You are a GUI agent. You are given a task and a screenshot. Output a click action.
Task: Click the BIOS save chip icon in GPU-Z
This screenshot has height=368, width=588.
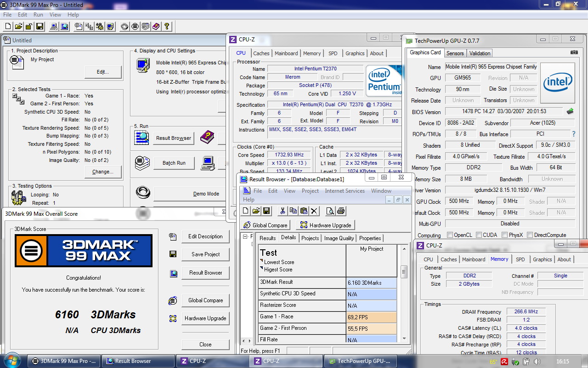pos(571,111)
